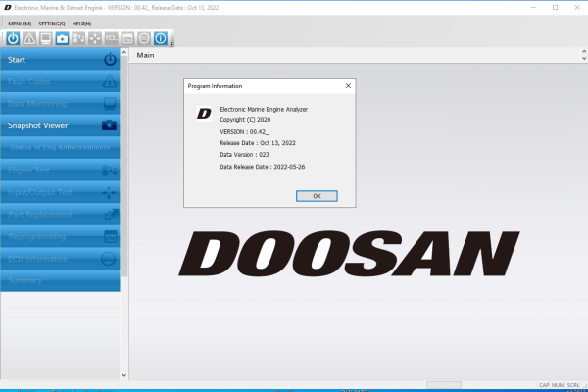The image size is (588, 392).
Task: Click the 'Main' panel header label
Action: [145, 55]
